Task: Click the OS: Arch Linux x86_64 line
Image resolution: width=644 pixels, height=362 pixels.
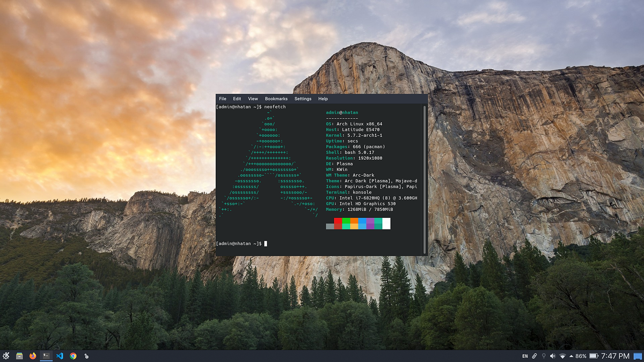Action: pos(354,124)
